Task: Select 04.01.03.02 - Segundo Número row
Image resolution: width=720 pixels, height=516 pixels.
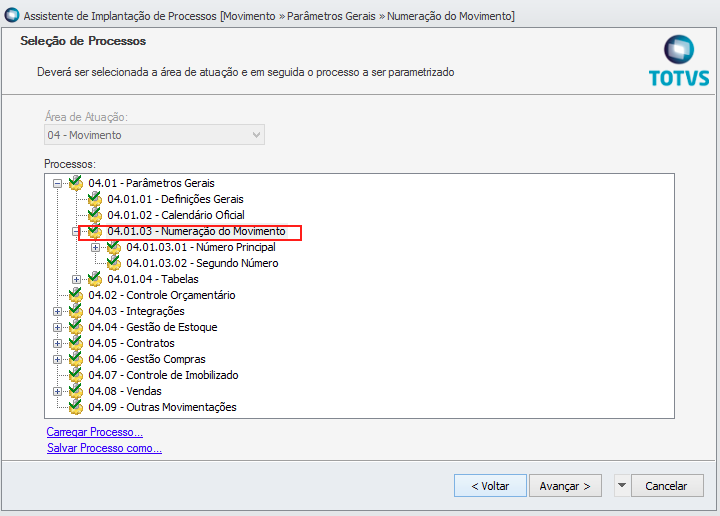Action: click(x=202, y=263)
